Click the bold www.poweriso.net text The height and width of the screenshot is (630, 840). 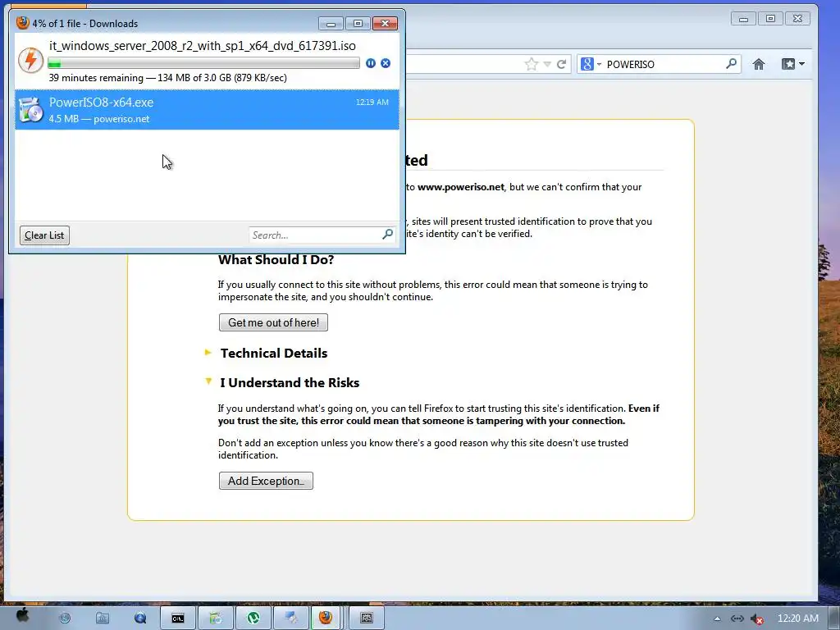[461, 187]
